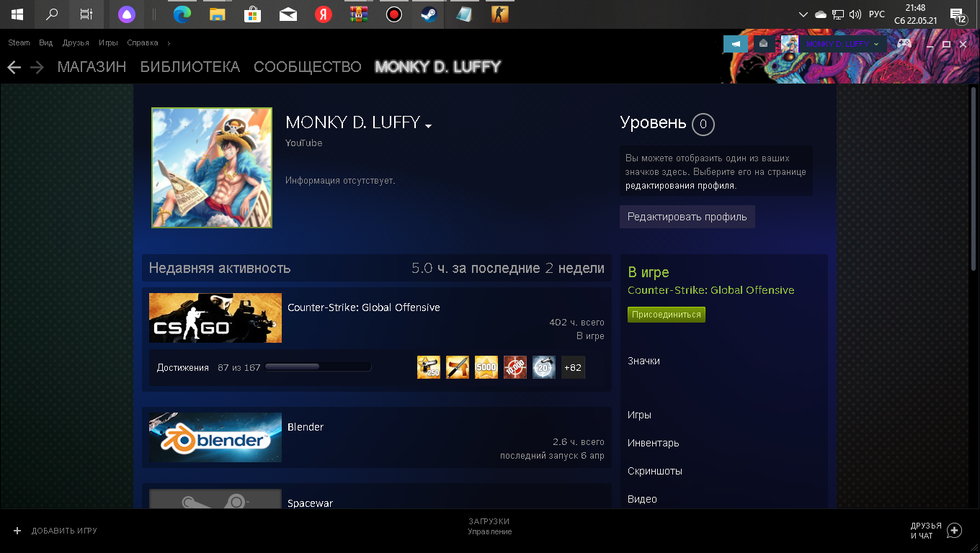Open the Steam menu
This screenshot has width=980, height=553.
pyautogui.click(x=19, y=43)
